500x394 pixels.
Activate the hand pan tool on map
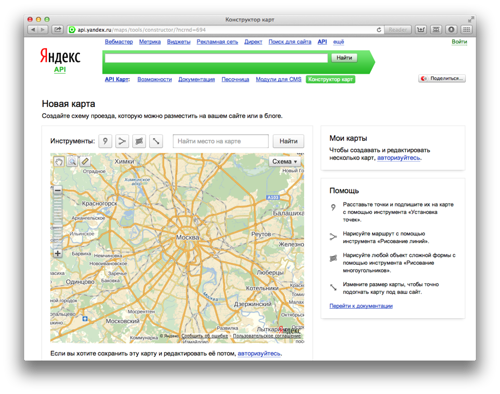(59, 162)
